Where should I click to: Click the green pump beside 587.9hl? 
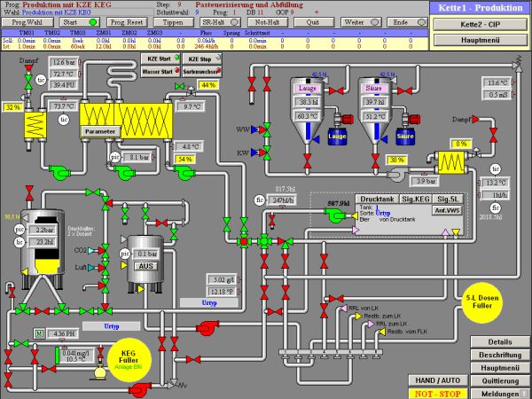click(334, 215)
